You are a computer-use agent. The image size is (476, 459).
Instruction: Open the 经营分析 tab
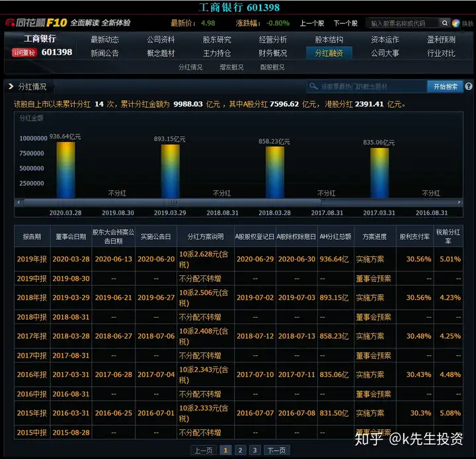[272, 40]
